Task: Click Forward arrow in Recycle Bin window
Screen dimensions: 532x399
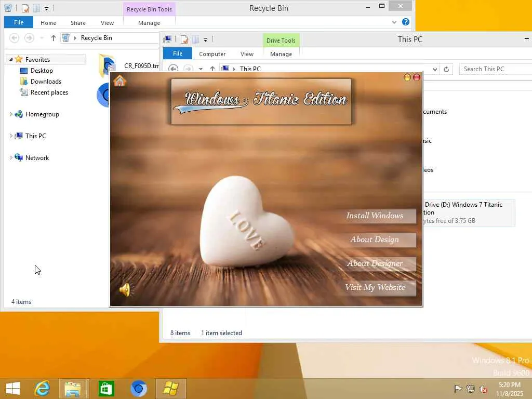Action: 29,37
